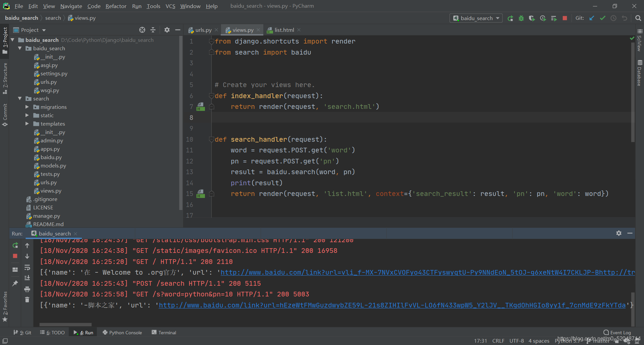Toggle scroll to end in Run console

pos(27,278)
